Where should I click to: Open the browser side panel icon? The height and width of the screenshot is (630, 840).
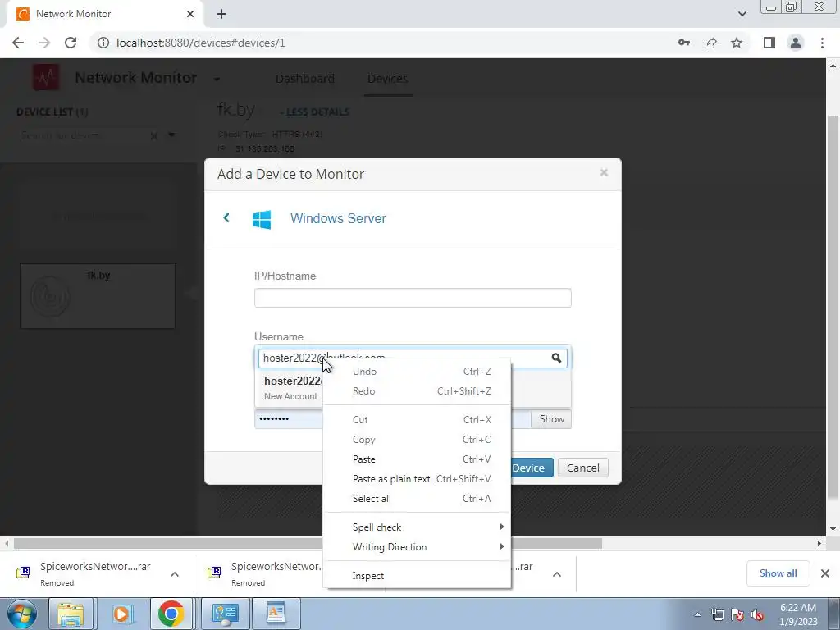pyautogui.click(x=769, y=43)
